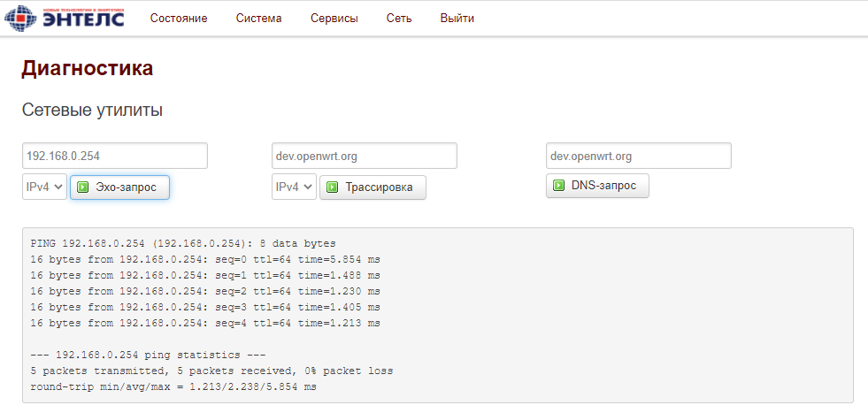Start the Трассировка traceroute button
The width and height of the screenshot is (868, 413).
(373, 187)
